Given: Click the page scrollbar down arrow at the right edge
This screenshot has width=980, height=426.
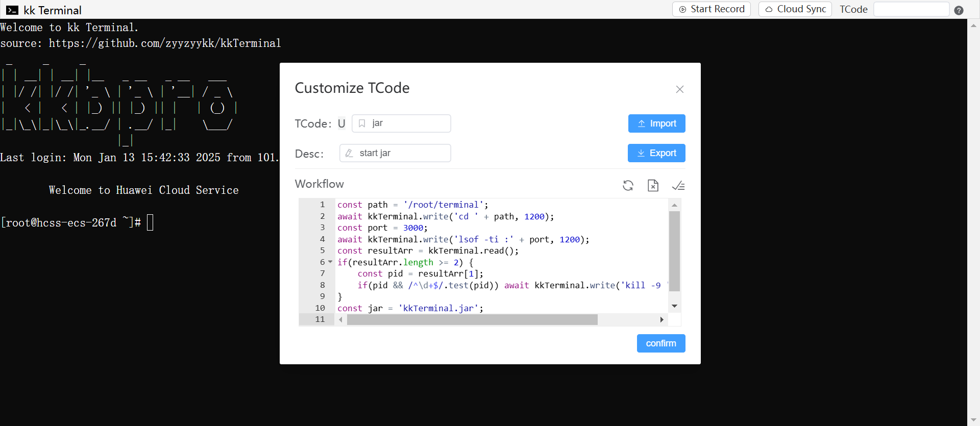Looking at the screenshot, I should click(x=973, y=420).
